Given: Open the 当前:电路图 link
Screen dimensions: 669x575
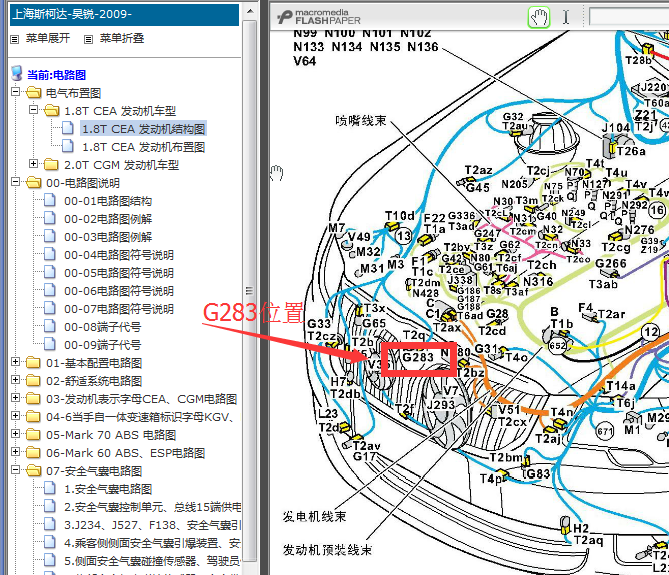Looking at the screenshot, I should (57, 75).
